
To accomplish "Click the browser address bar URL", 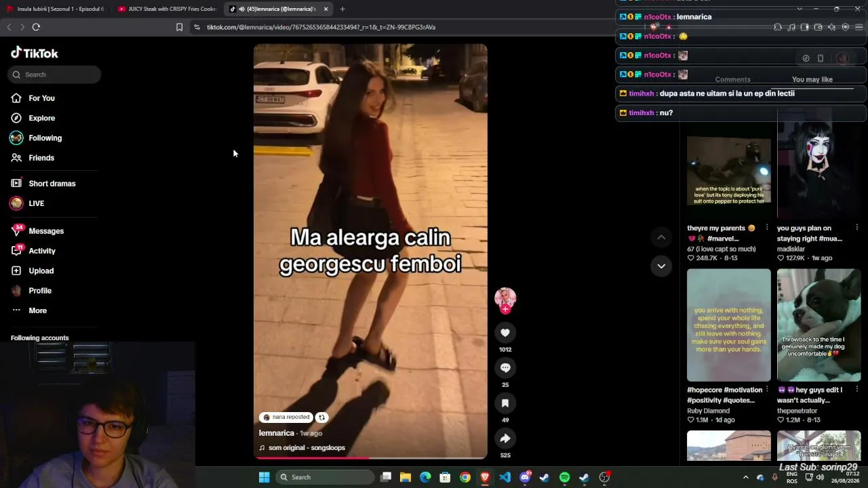I will point(321,27).
